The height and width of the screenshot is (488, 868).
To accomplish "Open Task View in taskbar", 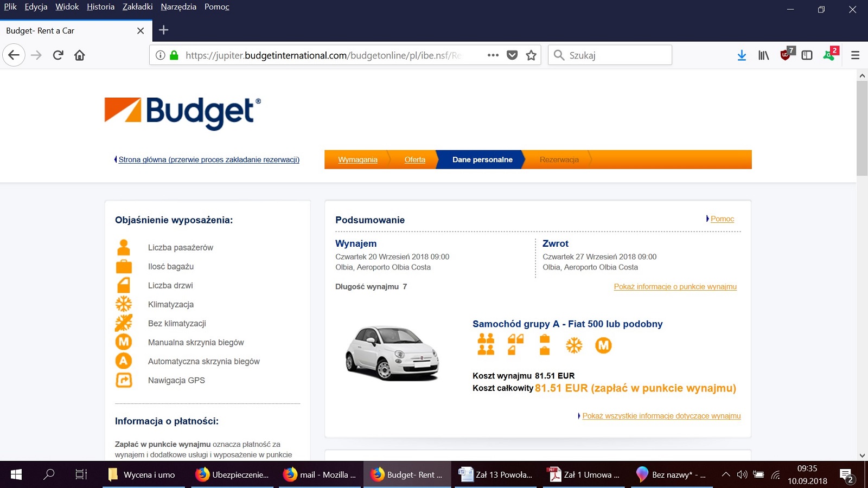I will coord(81,474).
